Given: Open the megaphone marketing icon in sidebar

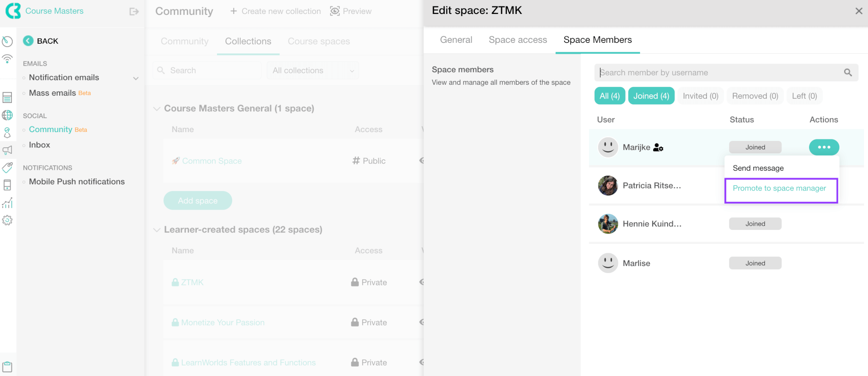Looking at the screenshot, I should (x=7, y=150).
